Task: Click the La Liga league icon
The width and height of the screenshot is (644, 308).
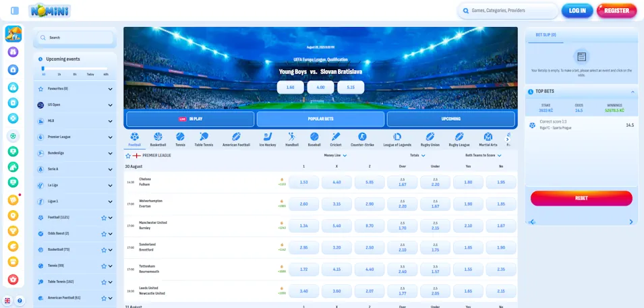Action: pyautogui.click(x=40, y=185)
